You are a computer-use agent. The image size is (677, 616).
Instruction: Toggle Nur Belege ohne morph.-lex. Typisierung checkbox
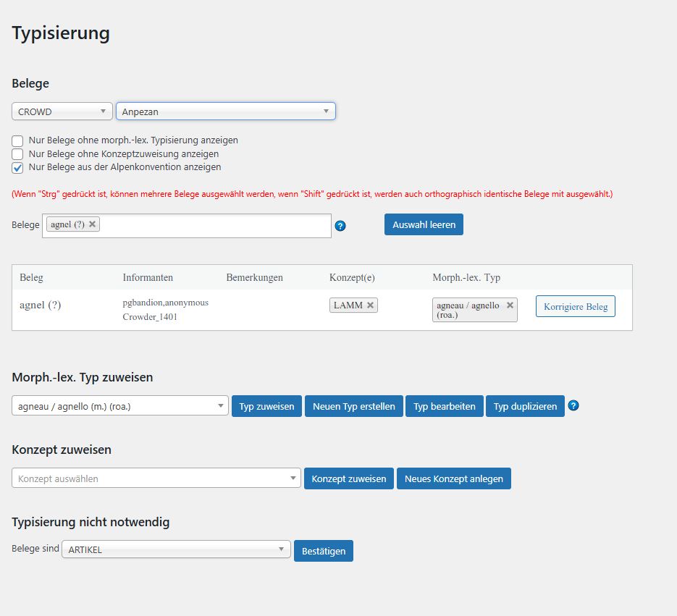(x=17, y=140)
